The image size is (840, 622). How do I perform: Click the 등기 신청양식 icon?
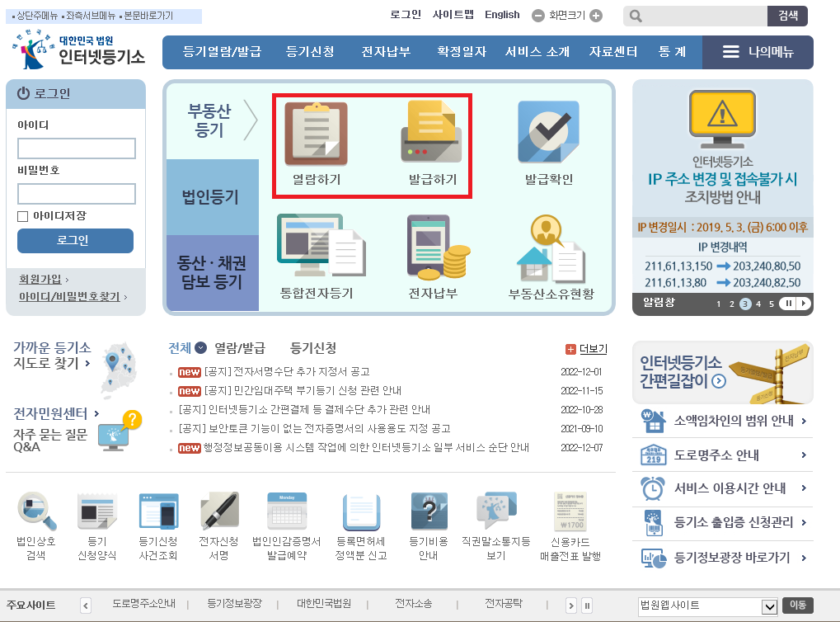96,511
